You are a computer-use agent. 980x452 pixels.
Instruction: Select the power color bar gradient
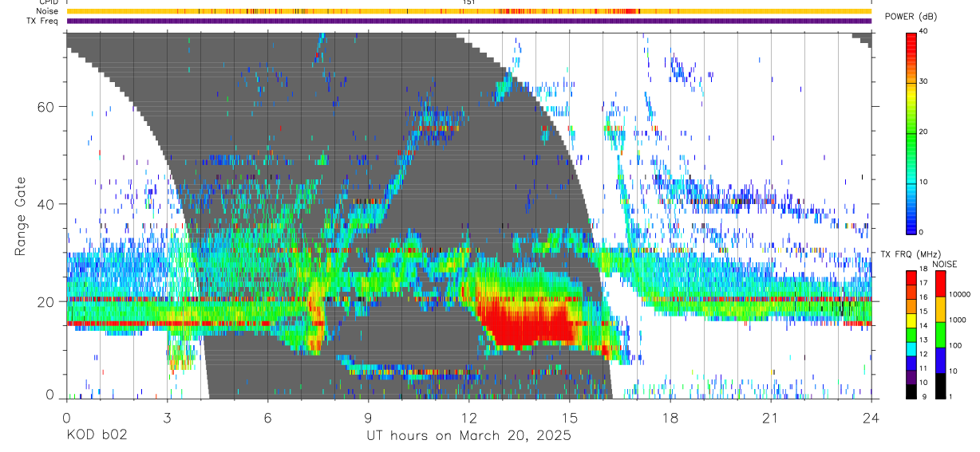click(x=911, y=132)
